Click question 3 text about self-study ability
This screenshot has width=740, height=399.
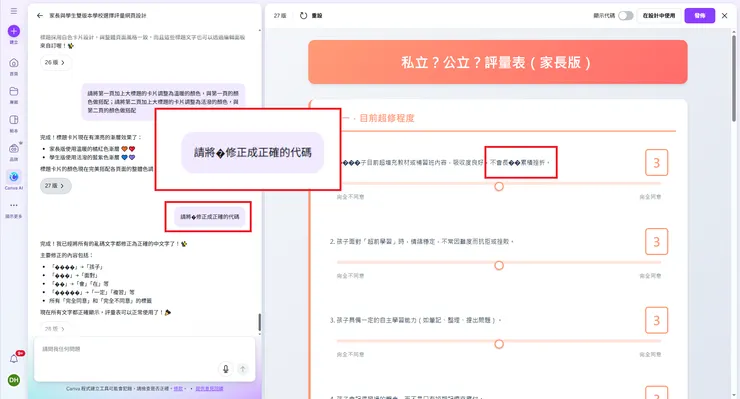[415, 320]
